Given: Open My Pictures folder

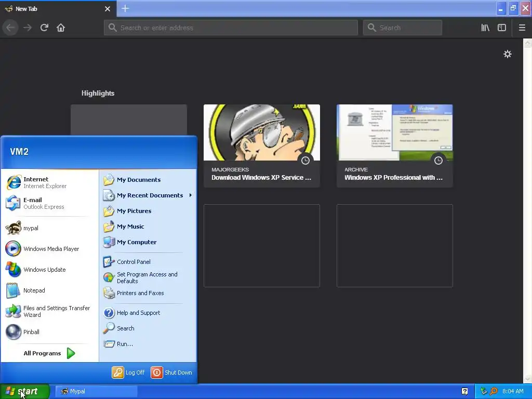Looking at the screenshot, I should (x=148, y=211).
